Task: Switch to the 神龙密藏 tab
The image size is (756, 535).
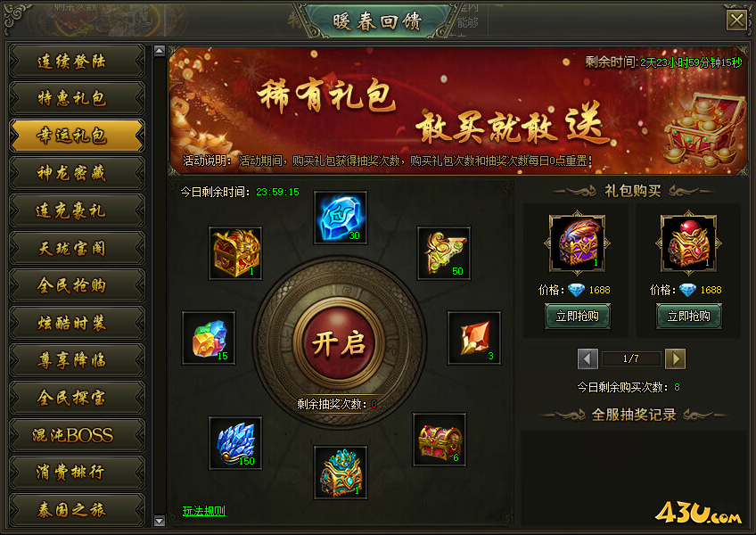Action: click(77, 173)
